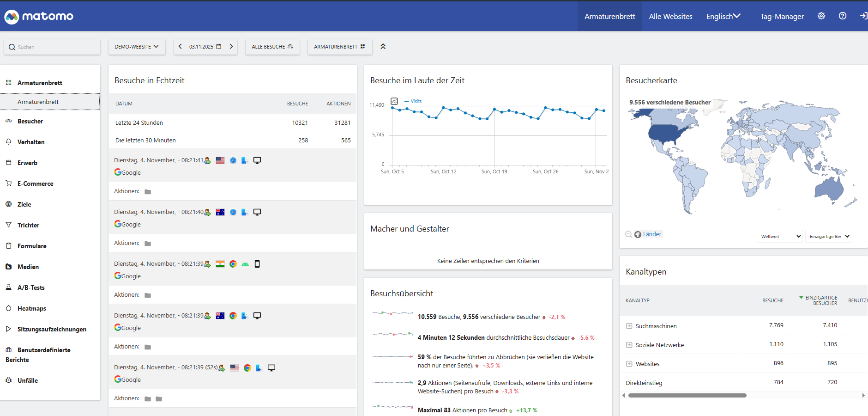The width and height of the screenshot is (868, 416).
Task: Open Tag-Manager in top menu
Action: tap(782, 16)
